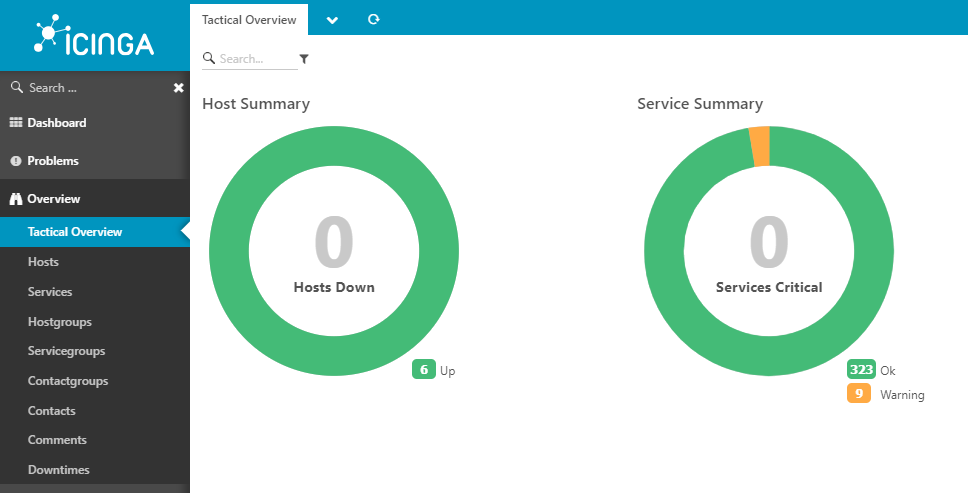Select the Tactical Overview tab
The image size is (968, 493).
coord(249,20)
